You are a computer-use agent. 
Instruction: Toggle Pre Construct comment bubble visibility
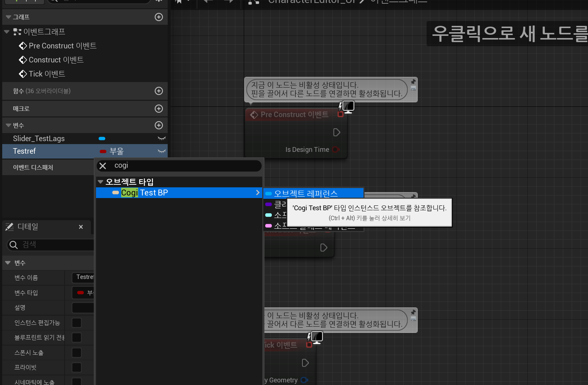point(413,88)
